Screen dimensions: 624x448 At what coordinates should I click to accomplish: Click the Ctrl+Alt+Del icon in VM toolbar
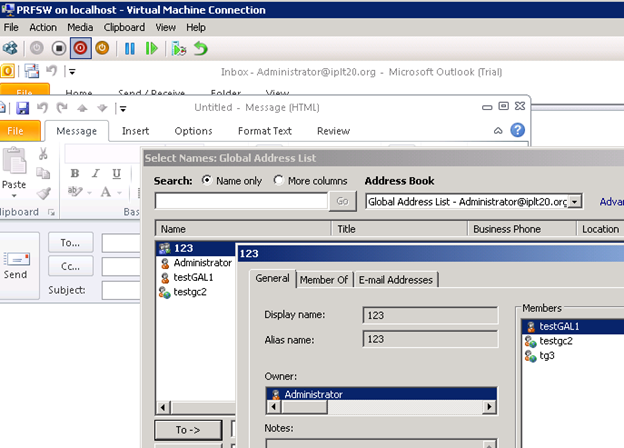pos(10,48)
